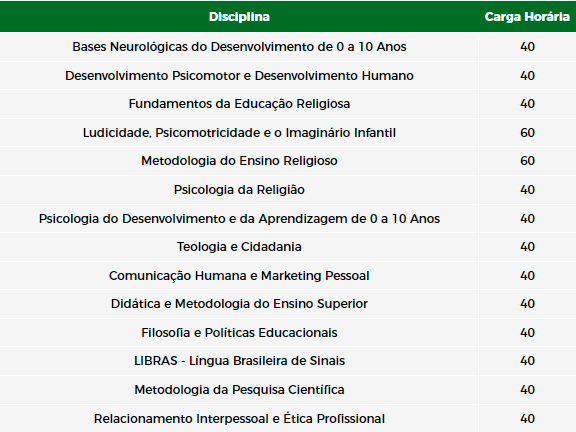
Task: Click Relacionamento Interpessoal e Ética Profissional
Action: [x=239, y=418]
